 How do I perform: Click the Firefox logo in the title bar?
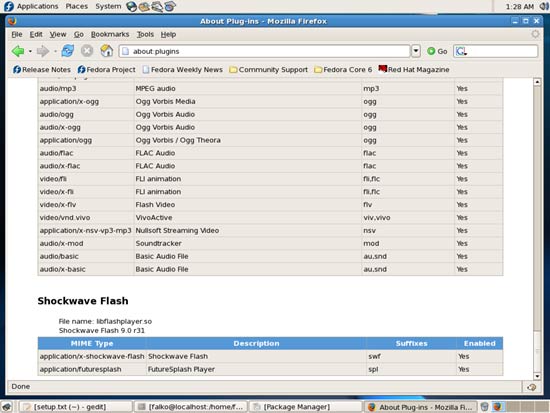pyautogui.click(x=12, y=21)
